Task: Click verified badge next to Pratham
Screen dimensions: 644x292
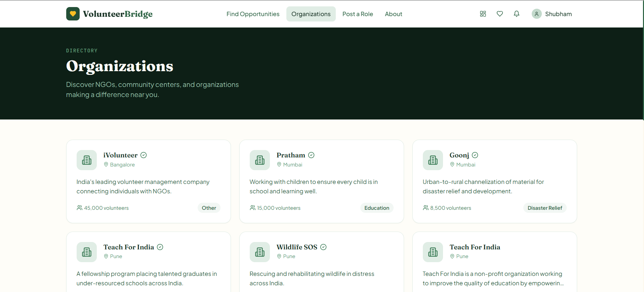Action: (x=311, y=155)
